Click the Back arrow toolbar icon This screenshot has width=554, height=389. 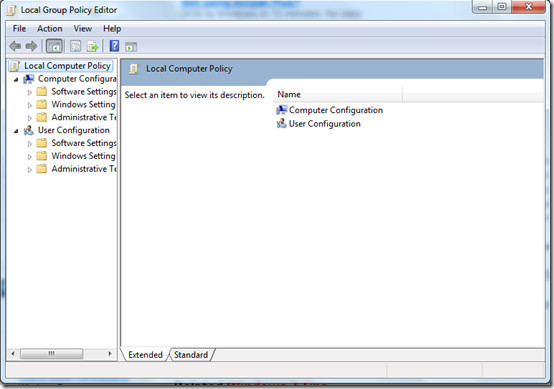point(15,46)
